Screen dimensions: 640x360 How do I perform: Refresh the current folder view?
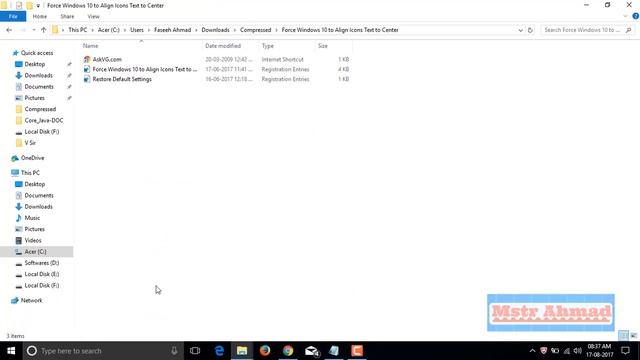tap(530, 30)
